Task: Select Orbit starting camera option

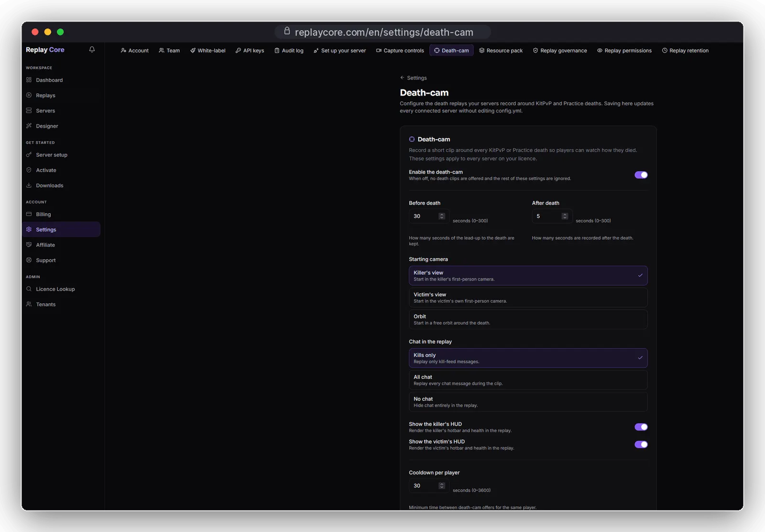Action: pyautogui.click(x=528, y=319)
